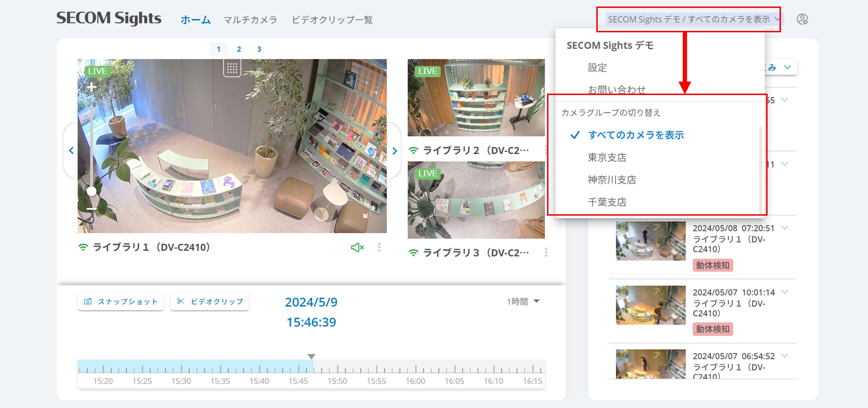The width and height of the screenshot is (868, 408).
Task: Click 動体検知 tag on 07:20:51 event
Action: coord(712,265)
